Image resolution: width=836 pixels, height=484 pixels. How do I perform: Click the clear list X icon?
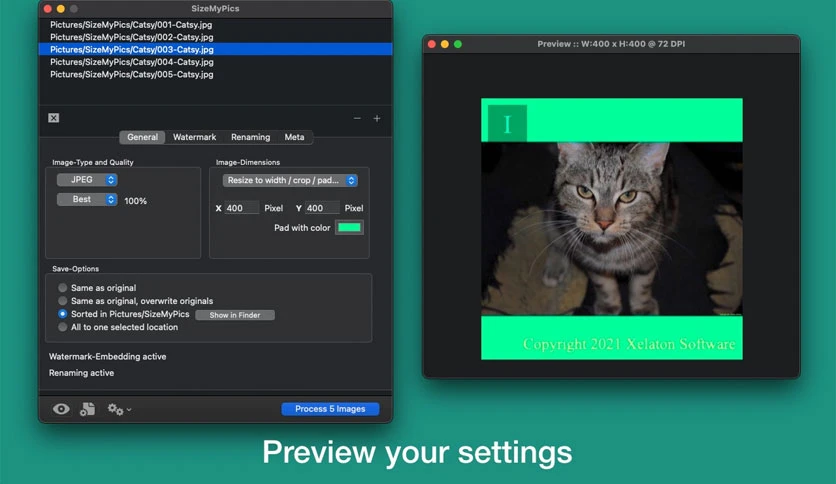[53, 118]
